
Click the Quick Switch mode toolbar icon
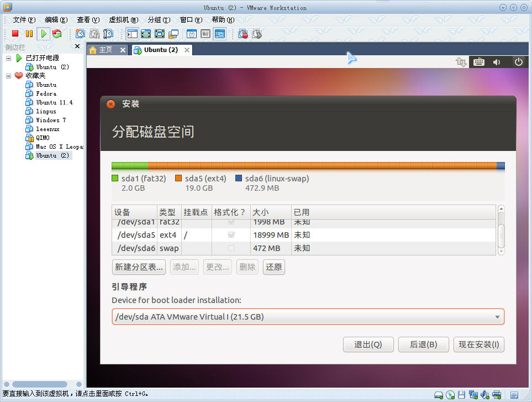coord(146,34)
